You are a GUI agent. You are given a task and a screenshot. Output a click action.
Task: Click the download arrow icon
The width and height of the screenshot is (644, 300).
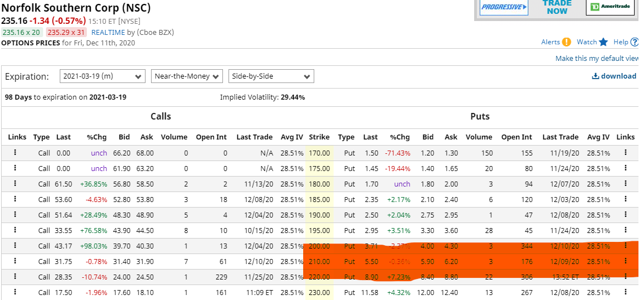pos(595,76)
